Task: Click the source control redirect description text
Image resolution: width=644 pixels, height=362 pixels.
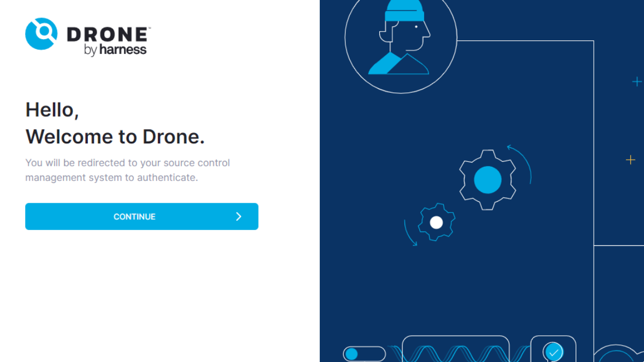Action: coord(127,170)
